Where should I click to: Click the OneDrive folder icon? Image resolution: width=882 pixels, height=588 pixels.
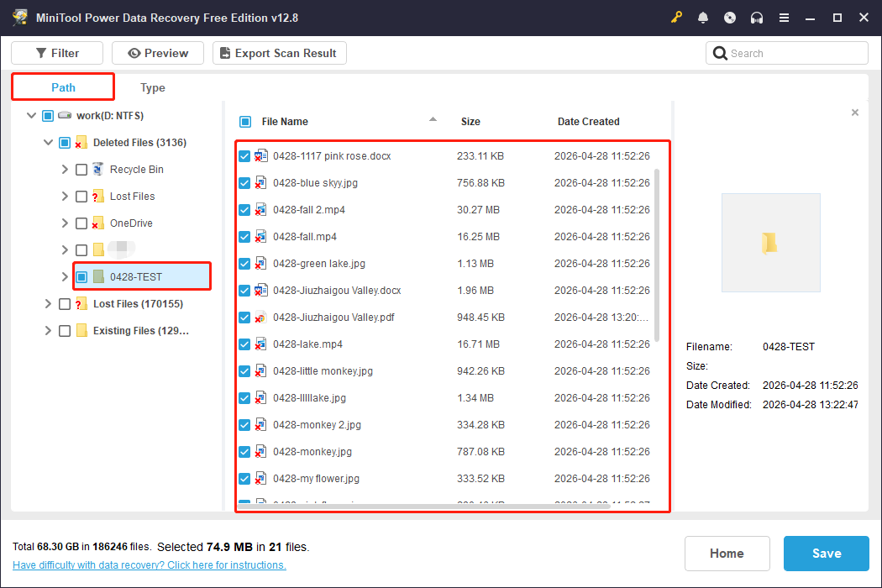coord(98,223)
